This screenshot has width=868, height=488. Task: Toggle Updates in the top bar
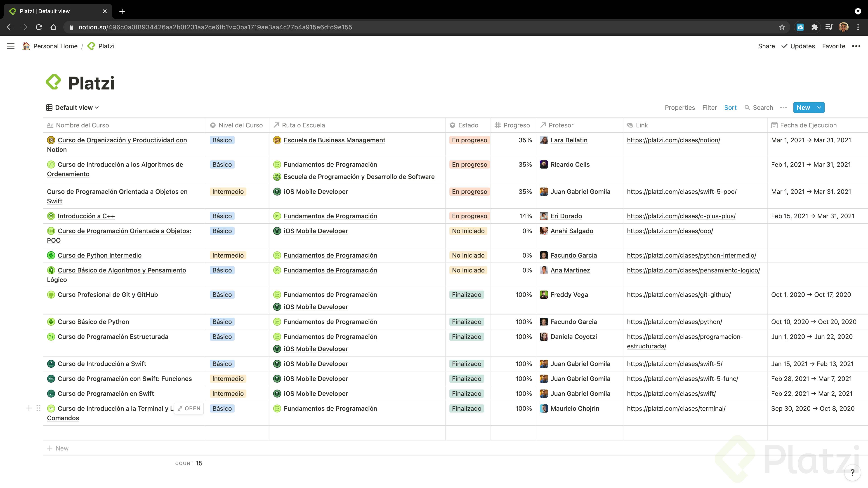(798, 46)
